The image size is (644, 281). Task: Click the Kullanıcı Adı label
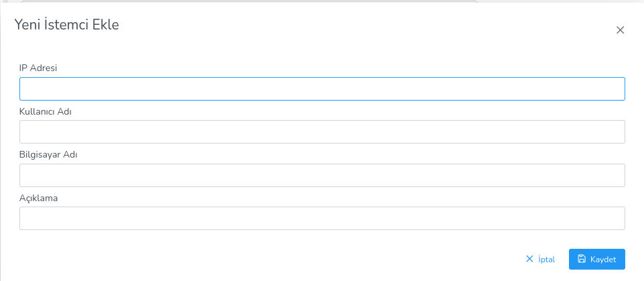tap(46, 111)
